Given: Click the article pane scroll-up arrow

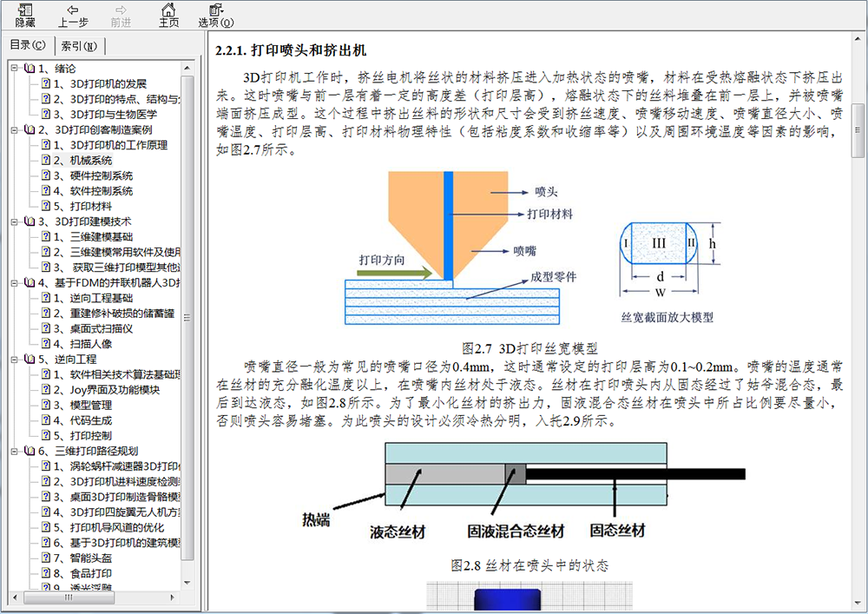Looking at the screenshot, I should (858, 39).
